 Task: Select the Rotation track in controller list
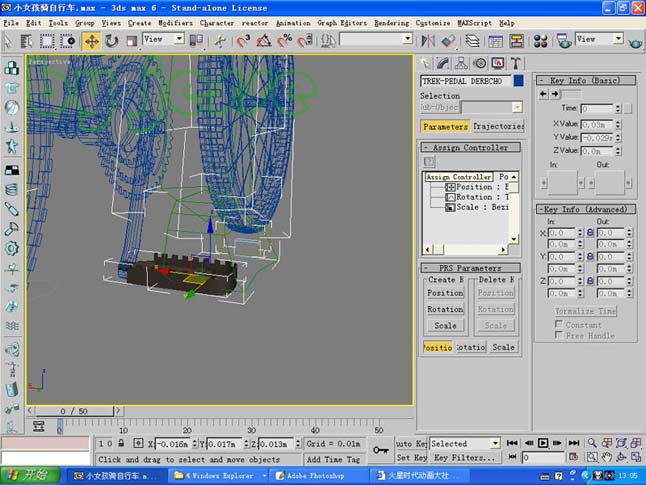[477, 197]
